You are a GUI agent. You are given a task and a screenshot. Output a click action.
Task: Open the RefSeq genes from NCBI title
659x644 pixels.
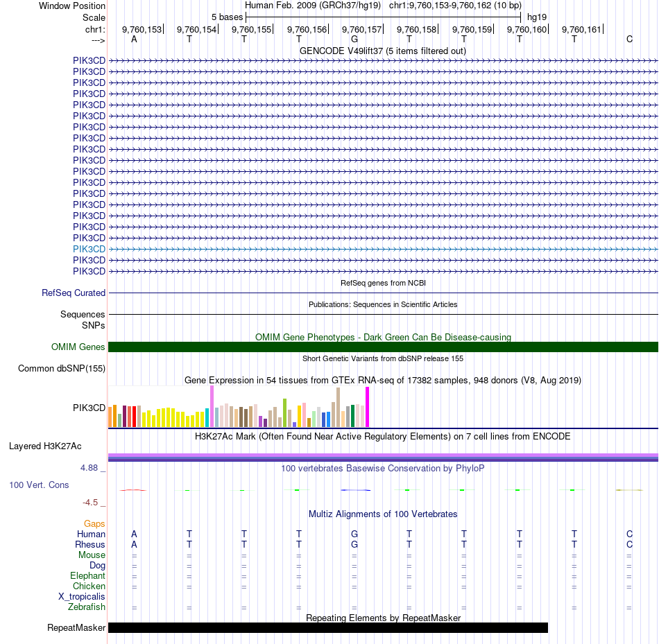(383, 283)
